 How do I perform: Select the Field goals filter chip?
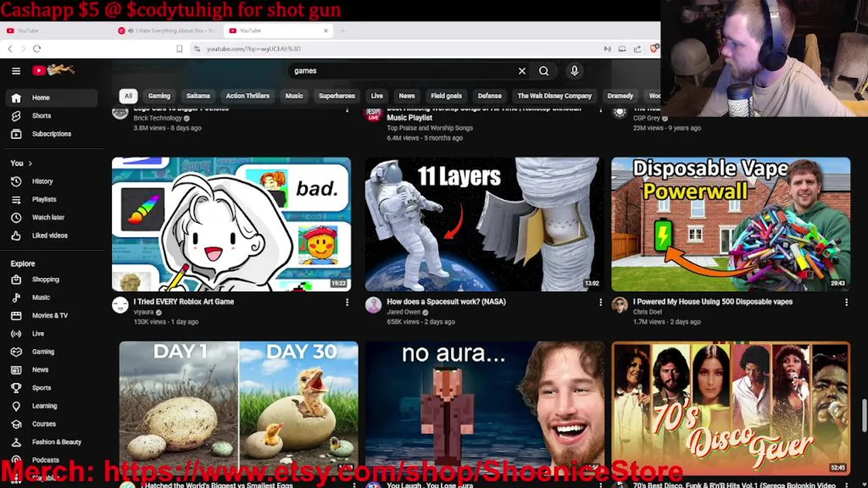click(x=446, y=96)
